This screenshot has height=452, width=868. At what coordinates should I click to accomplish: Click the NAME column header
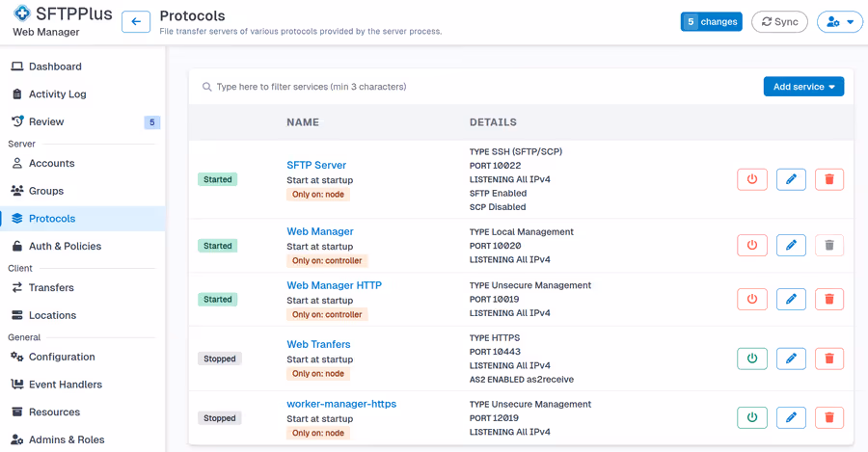(x=303, y=122)
